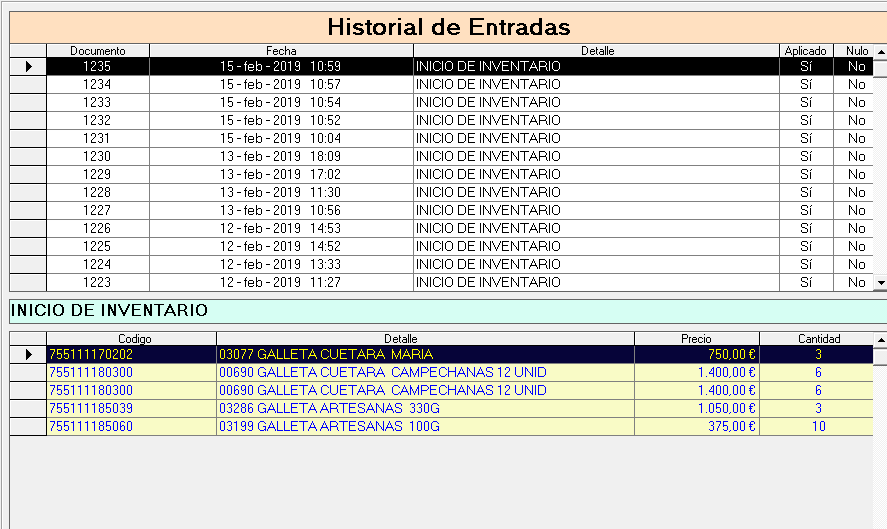Select document 1230 dated 13-feb-2019 18:09
This screenshot has width=887, height=529.
(x=97, y=156)
